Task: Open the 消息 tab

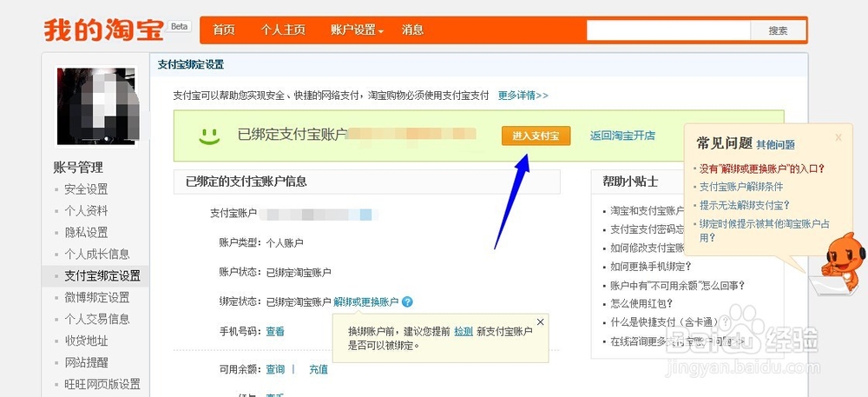Action: point(412,30)
